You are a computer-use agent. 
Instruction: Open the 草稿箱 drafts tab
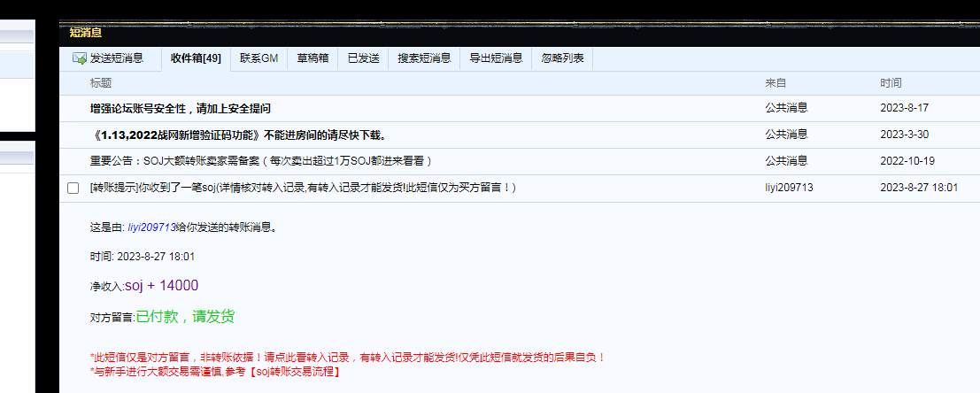click(x=313, y=58)
